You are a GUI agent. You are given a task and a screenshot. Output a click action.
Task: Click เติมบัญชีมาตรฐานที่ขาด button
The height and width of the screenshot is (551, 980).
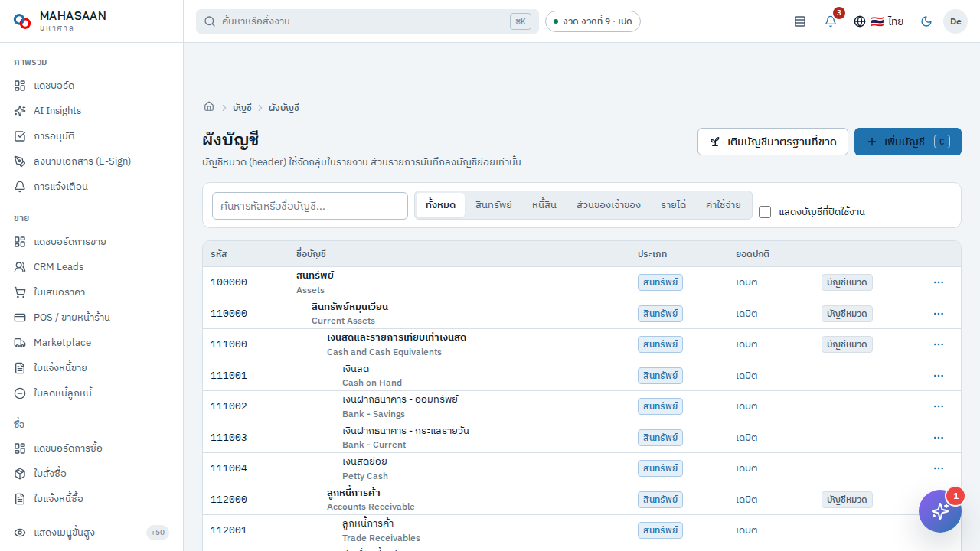tap(773, 142)
